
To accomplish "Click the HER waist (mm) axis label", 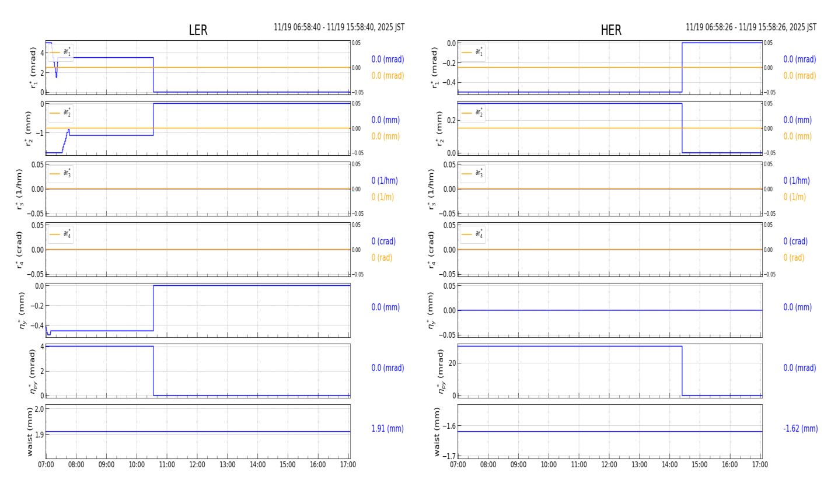I will click(x=438, y=432).
